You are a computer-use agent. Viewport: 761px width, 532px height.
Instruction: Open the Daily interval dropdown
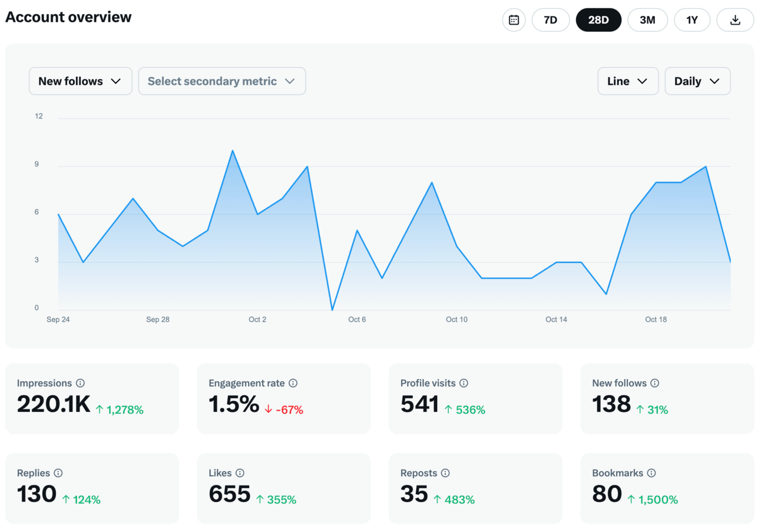click(697, 81)
